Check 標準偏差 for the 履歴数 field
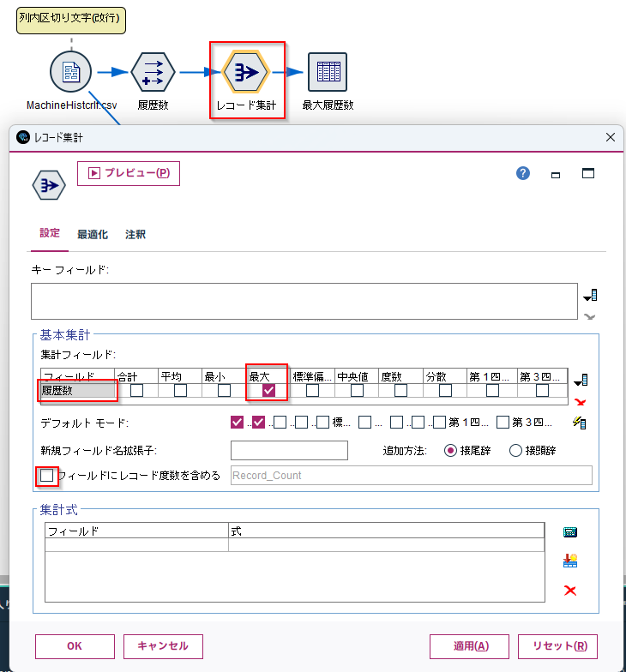Viewport: 626px width, 672px height. [x=312, y=391]
